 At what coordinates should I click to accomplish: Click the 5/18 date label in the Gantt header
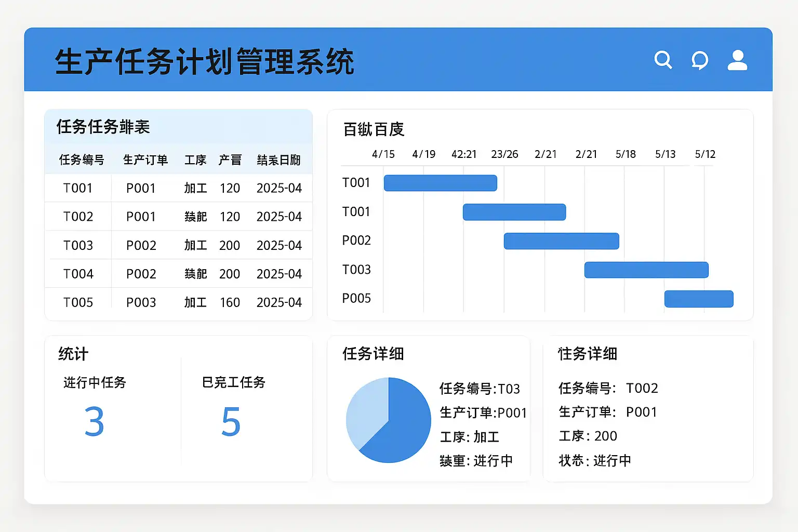tap(626, 154)
